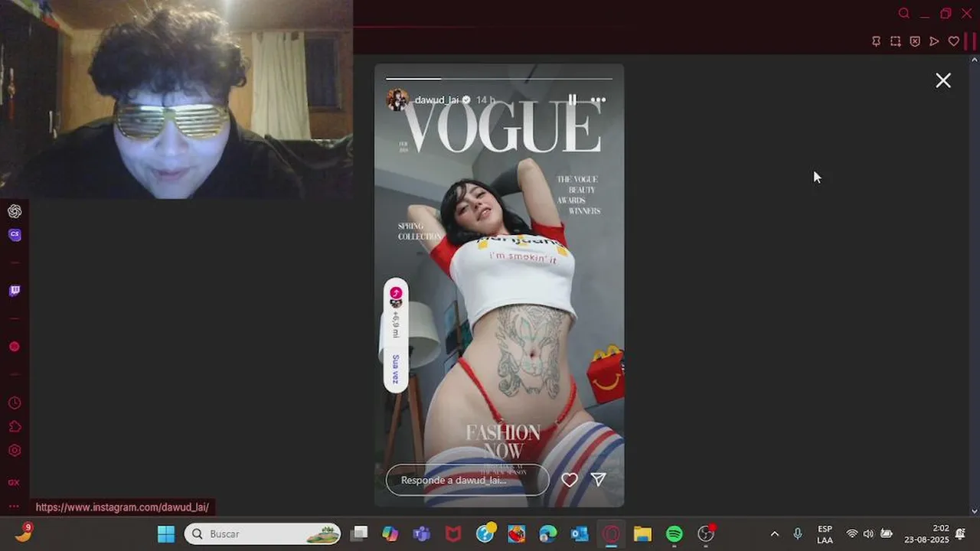Open OBS Studio taskbar icon
Screen dimensions: 980x551
[x=706, y=533]
